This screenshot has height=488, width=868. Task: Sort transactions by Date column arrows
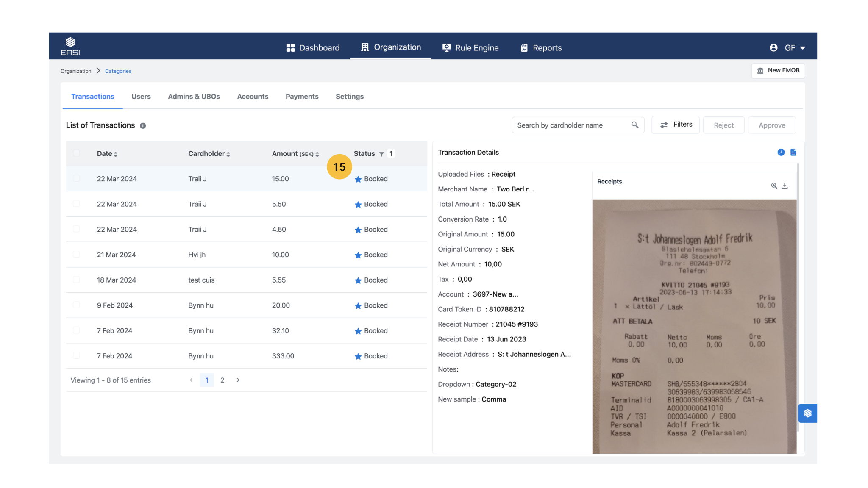116,154
